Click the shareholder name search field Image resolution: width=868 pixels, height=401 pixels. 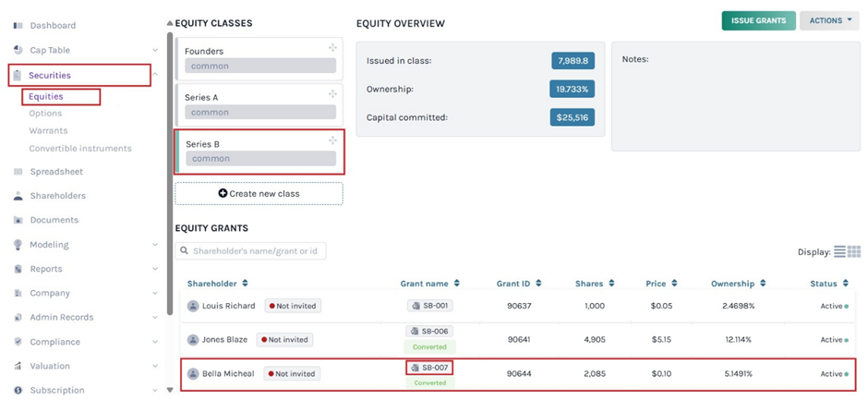pyautogui.click(x=251, y=250)
